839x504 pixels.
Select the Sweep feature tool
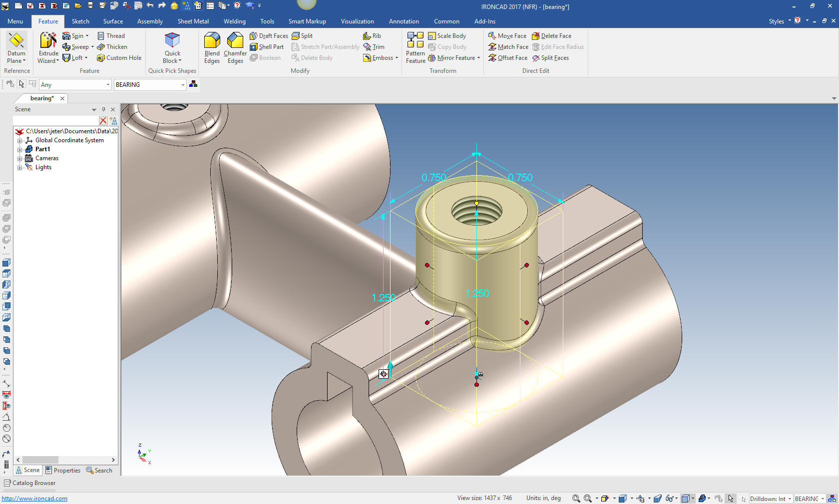click(x=78, y=47)
